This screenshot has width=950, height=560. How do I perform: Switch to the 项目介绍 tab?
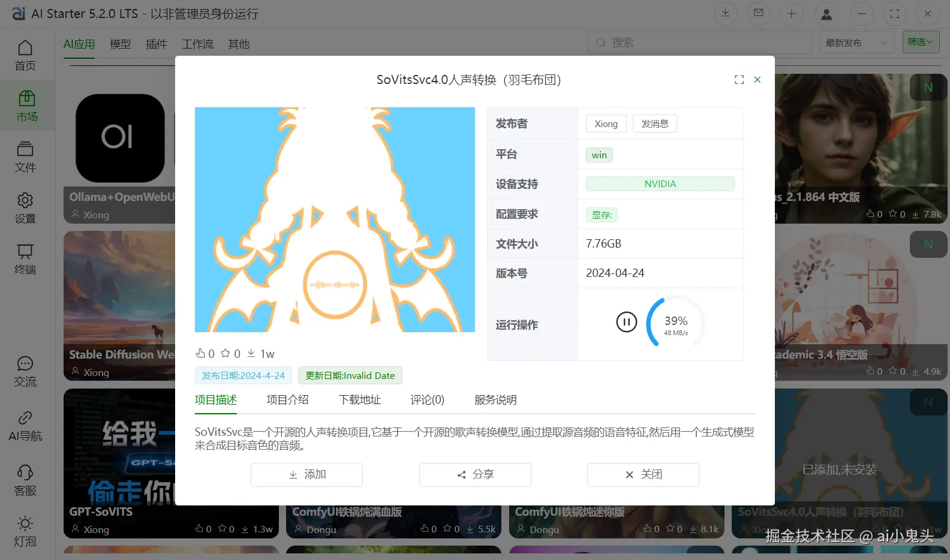[x=288, y=400]
